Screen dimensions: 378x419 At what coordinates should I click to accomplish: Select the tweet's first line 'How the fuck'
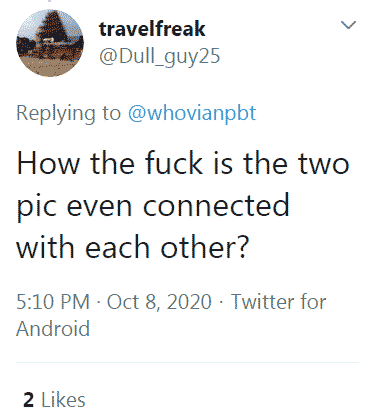110,163
